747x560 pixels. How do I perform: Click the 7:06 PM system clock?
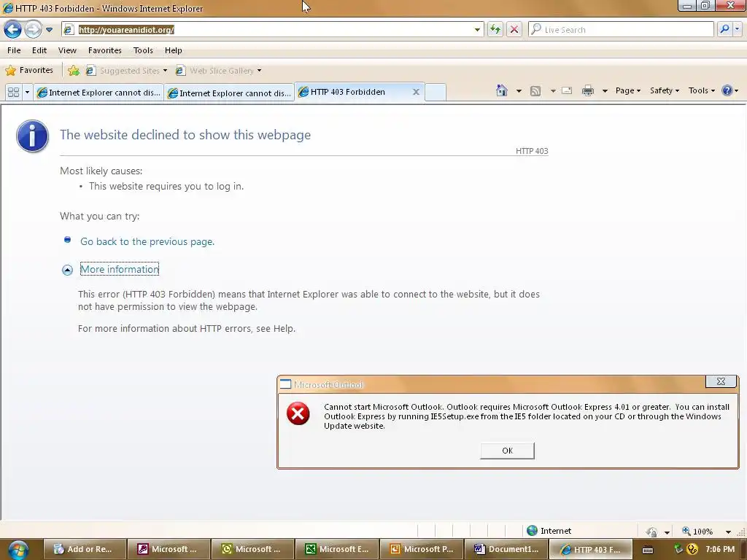pos(720,549)
